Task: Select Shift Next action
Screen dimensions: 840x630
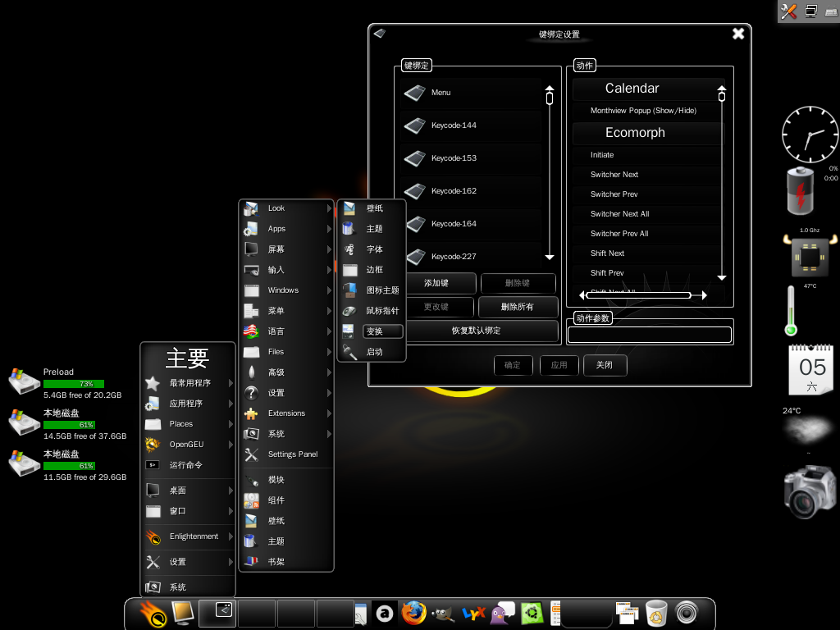Action: [x=646, y=253]
